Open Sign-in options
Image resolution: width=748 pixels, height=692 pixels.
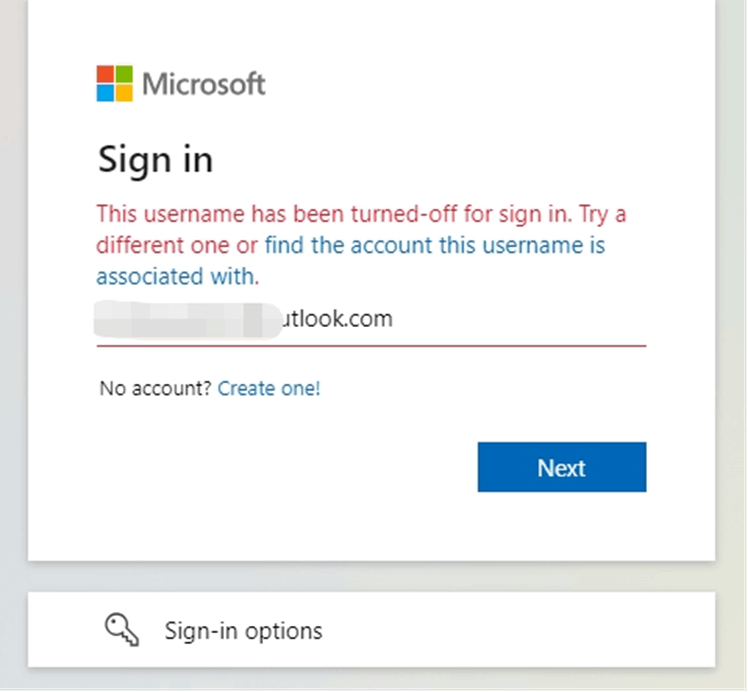[x=372, y=630]
